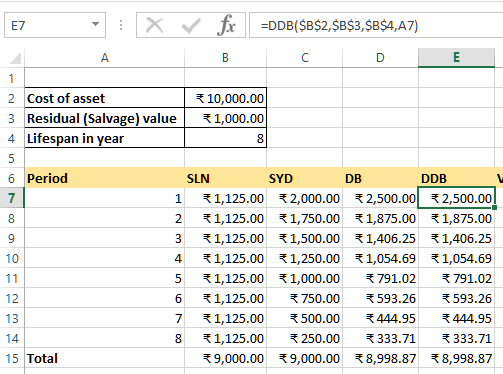The height and width of the screenshot is (374, 503).
Task: Select DB value ₹ 1,054.69 in column D
Action: click(x=380, y=258)
